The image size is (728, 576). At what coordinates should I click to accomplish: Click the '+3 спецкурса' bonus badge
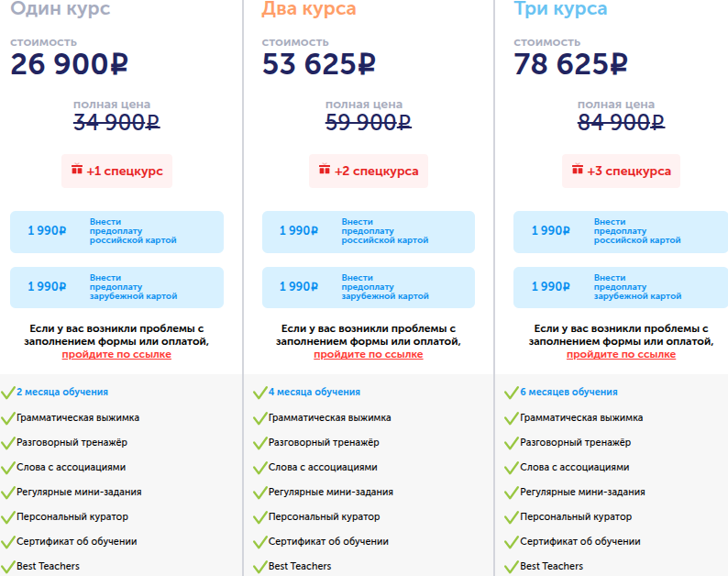(x=622, y=171)
